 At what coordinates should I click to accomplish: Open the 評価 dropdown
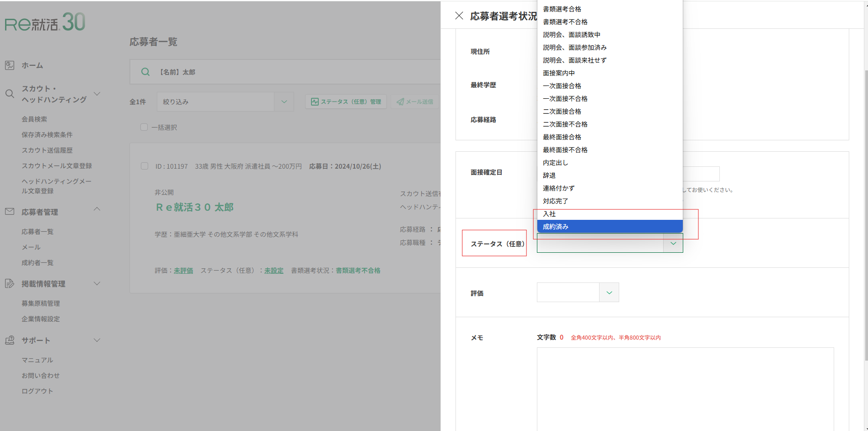click(578, 293)
